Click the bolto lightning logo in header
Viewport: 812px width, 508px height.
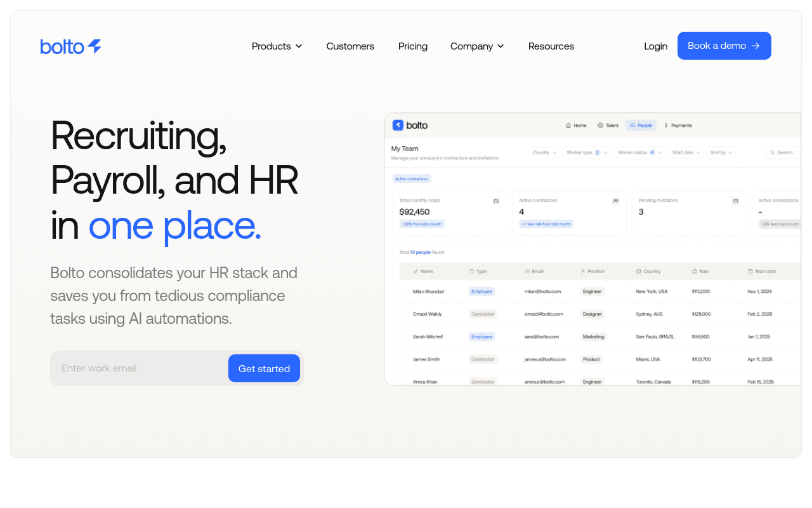pyautogui.click(x=70, y=46)
